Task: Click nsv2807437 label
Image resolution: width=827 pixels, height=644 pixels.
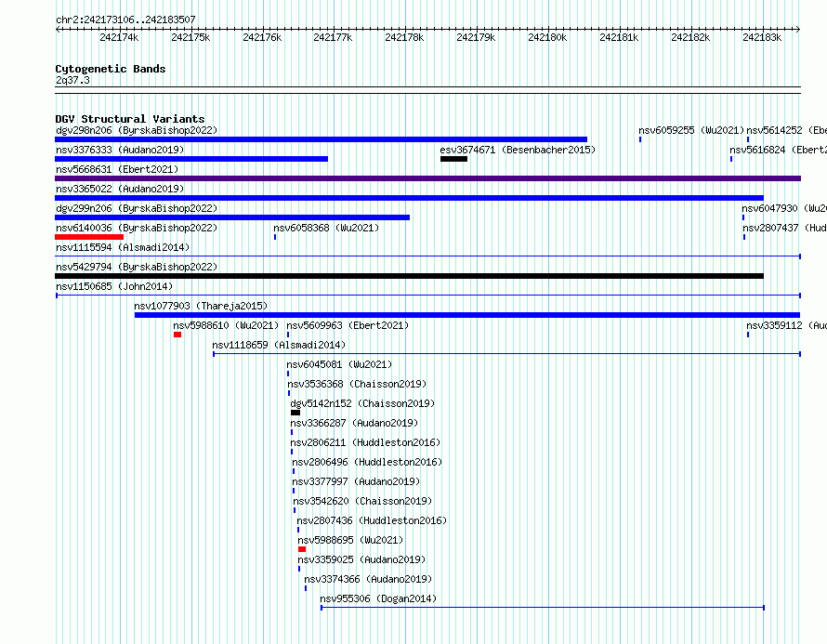Action: tap(785, 228)
